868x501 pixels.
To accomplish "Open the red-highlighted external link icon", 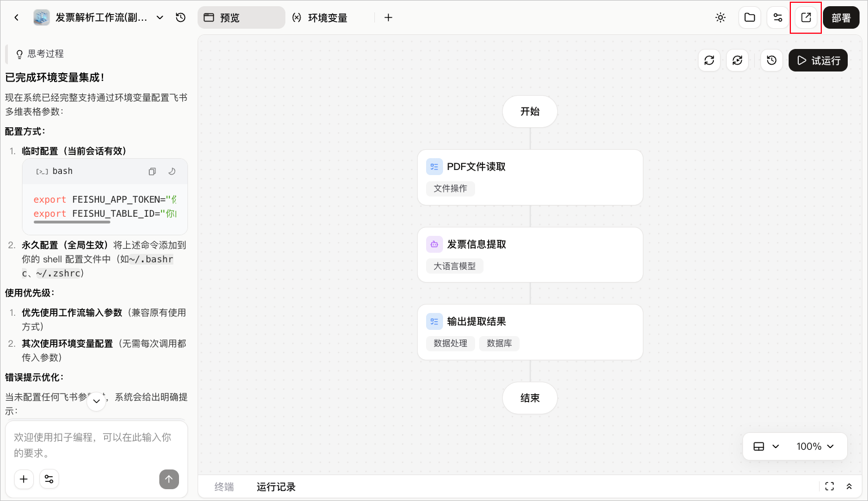I will (806, 17).
